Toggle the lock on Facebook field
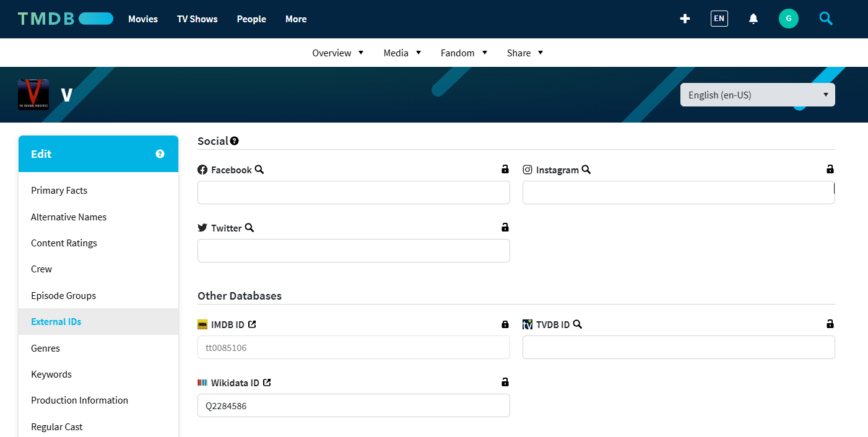This screenshot has height=437, width=868. [505, 169]
